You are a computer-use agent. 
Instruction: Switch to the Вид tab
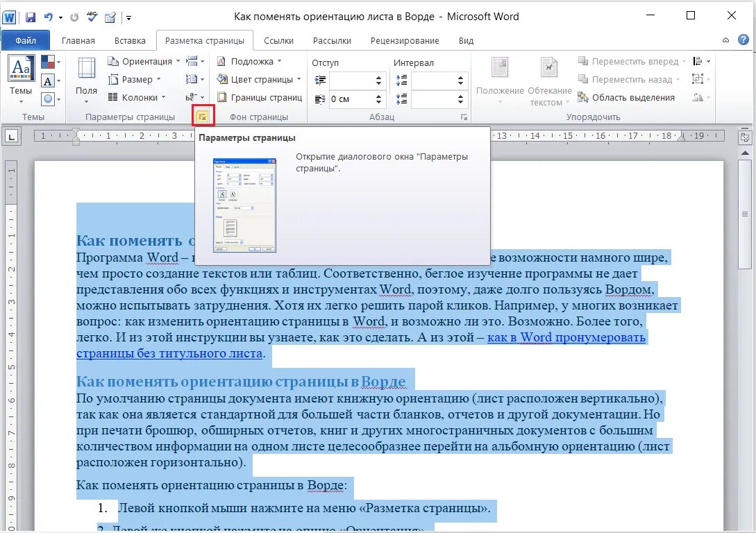pos(466,40)
